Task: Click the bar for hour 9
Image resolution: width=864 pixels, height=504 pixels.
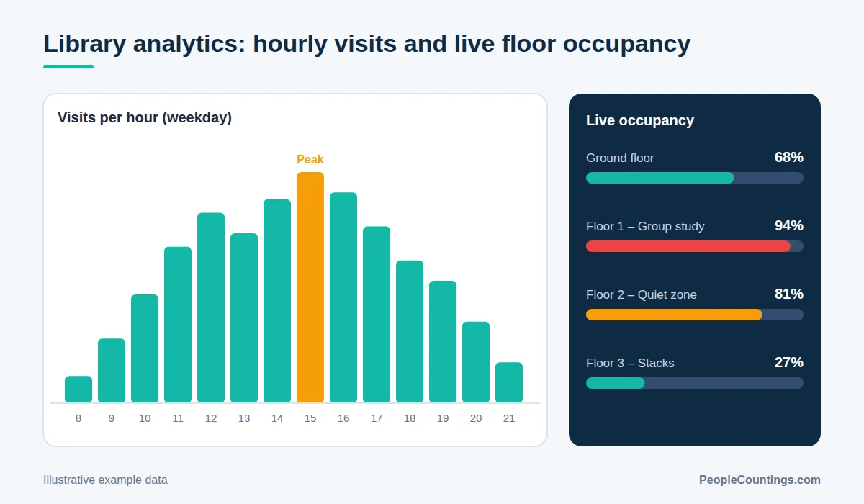Action: (x=112, y=371)
